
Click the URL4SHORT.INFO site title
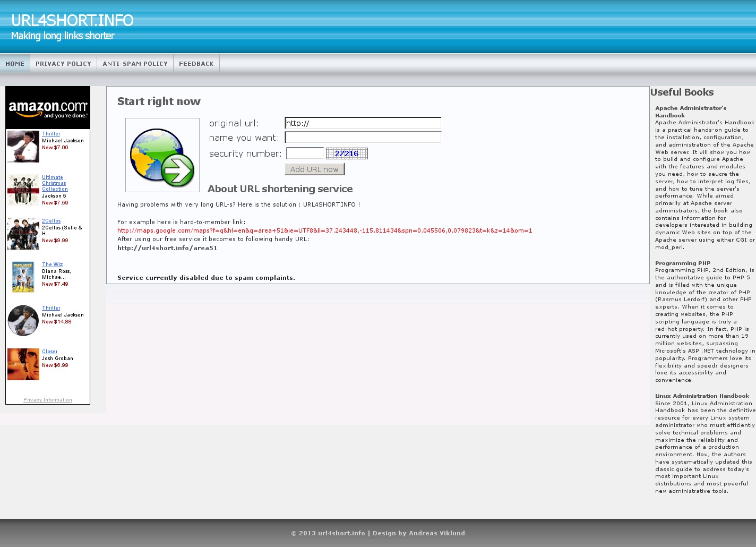point(72,20)
